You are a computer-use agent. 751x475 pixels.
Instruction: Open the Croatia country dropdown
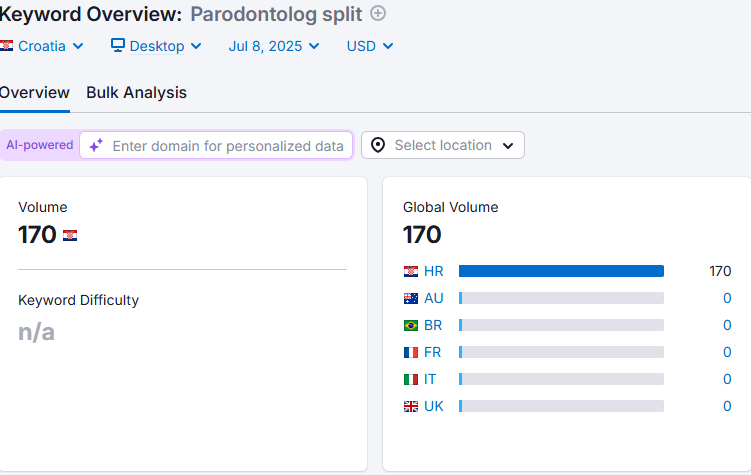click(42, 46)
